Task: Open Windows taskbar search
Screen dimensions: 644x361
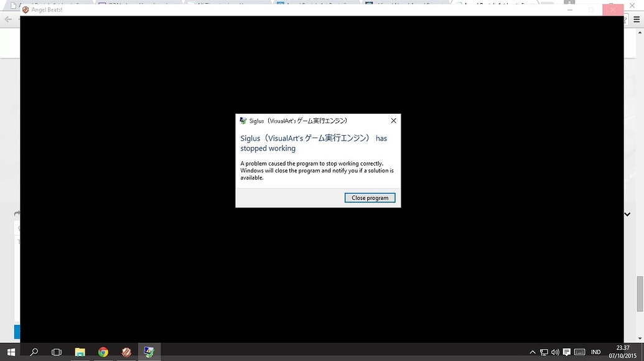Action: (34, 352)
